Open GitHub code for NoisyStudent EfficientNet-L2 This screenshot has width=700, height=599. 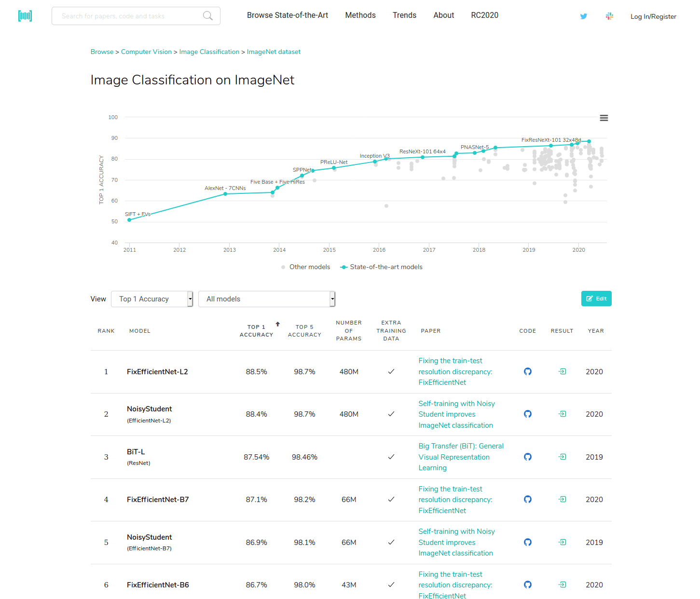point(528,414)
